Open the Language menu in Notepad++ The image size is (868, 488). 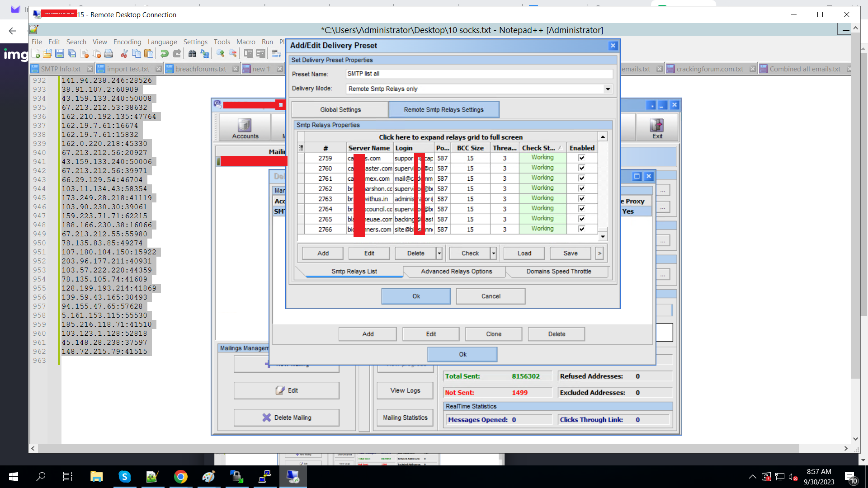[162, 42]
